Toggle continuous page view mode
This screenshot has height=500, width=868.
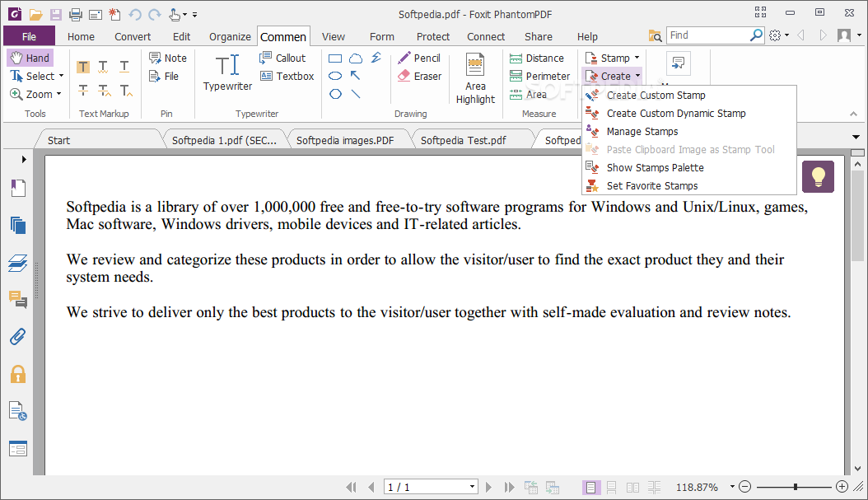pyautogui.click(x=611, y=488)
